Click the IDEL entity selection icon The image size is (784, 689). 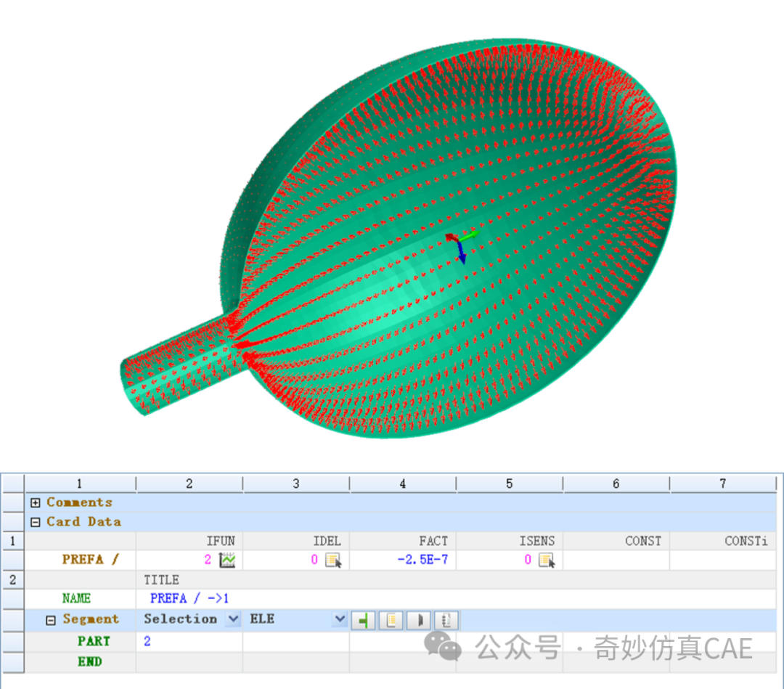(x=333, y=560)
